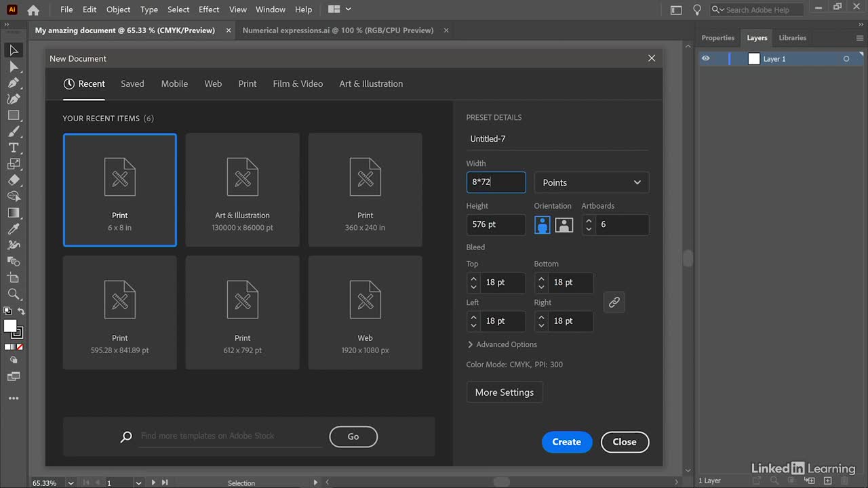Click the Right bleed stepper arrows
The height and width of the screenshot is (488, 868).
(541, 321)
